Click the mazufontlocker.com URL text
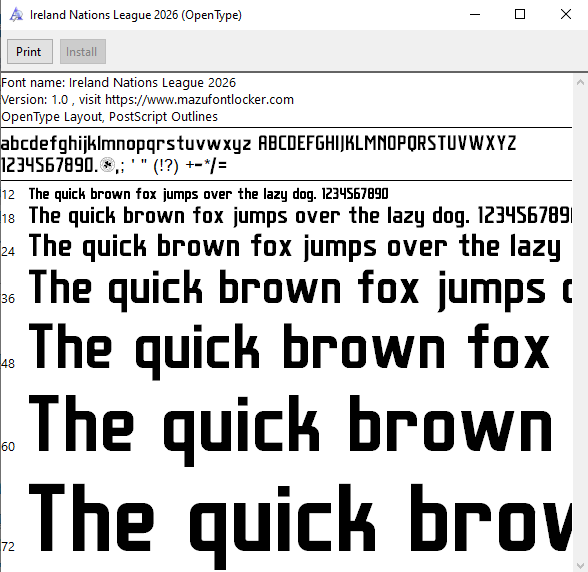 pyautogui.click(x=199, y=100)
